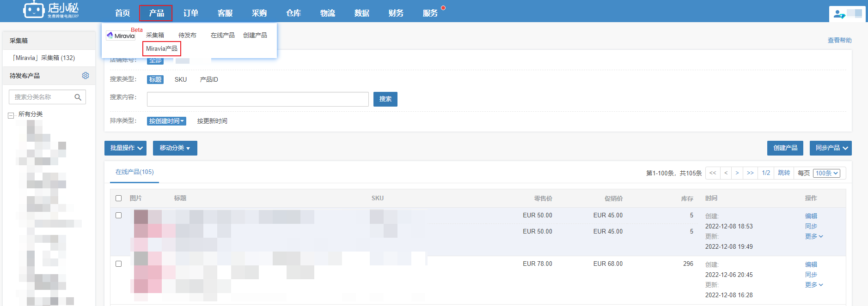Viewport: 868px width, 306px height.
Task: Click 编辑 for 2022-12-08 18:53 product
Action: tap(811, 216)
